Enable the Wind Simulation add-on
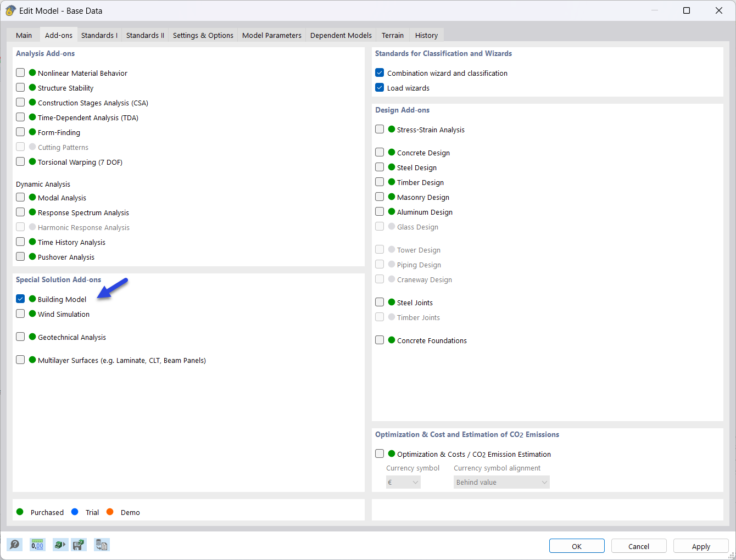The image size is (736, 560). coord(20,313)
